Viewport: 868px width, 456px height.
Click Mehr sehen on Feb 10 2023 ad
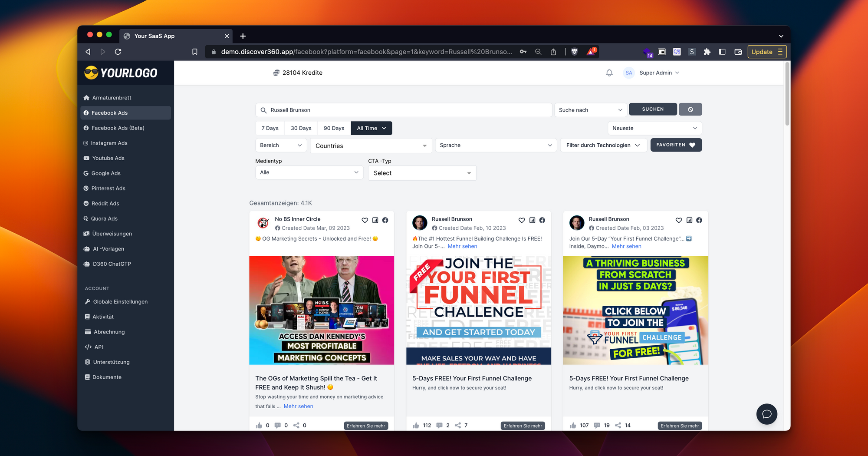[462, 246]
